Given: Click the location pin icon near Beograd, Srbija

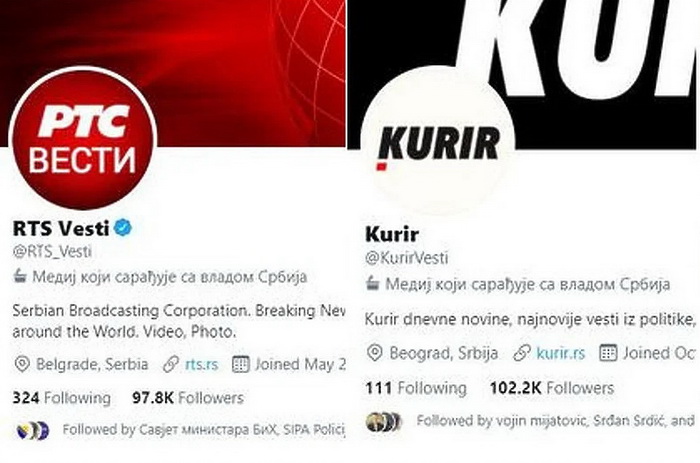Looking at the screenshot, I should (x=375, y=353).
